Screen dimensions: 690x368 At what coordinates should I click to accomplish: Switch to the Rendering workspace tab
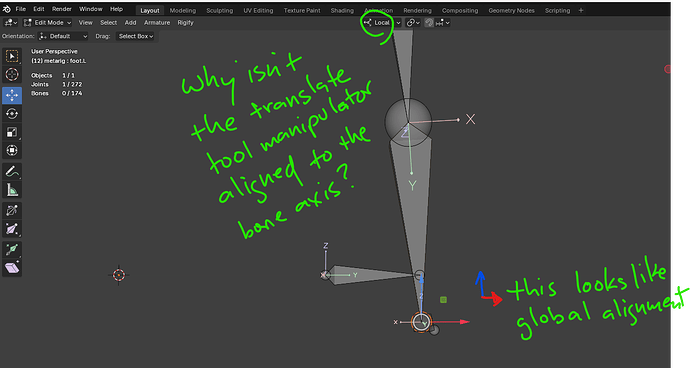(x=417, y=11)
